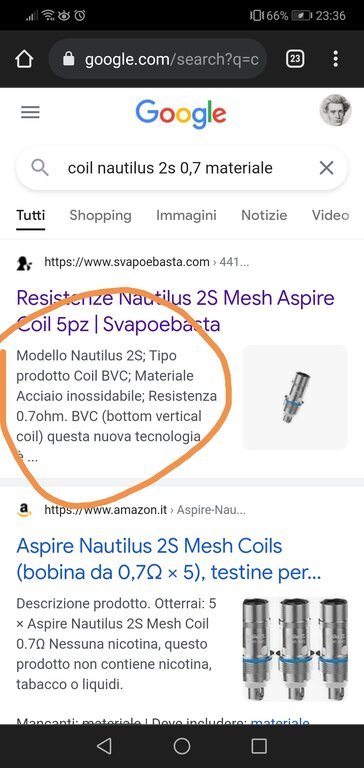364x768 pixels.
Task: Tap the three coils Amazon thumbnail
Action: (295, 649)
